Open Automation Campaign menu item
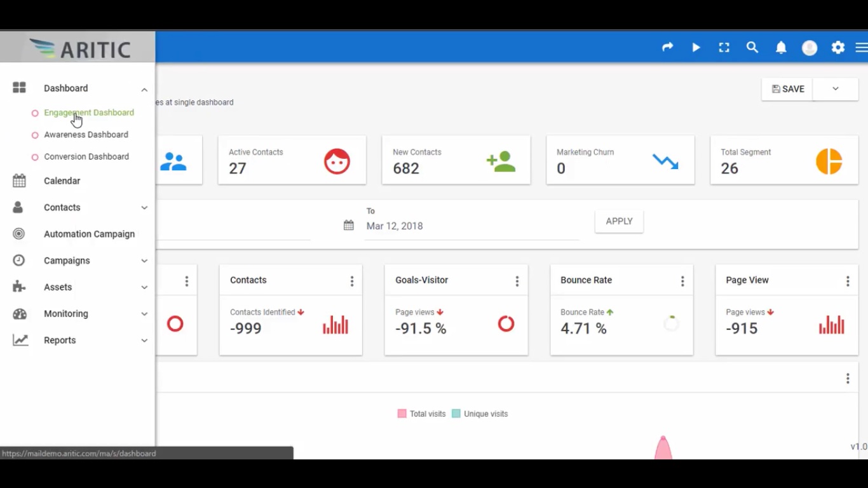Screen dimensions: 868x488 89,234
